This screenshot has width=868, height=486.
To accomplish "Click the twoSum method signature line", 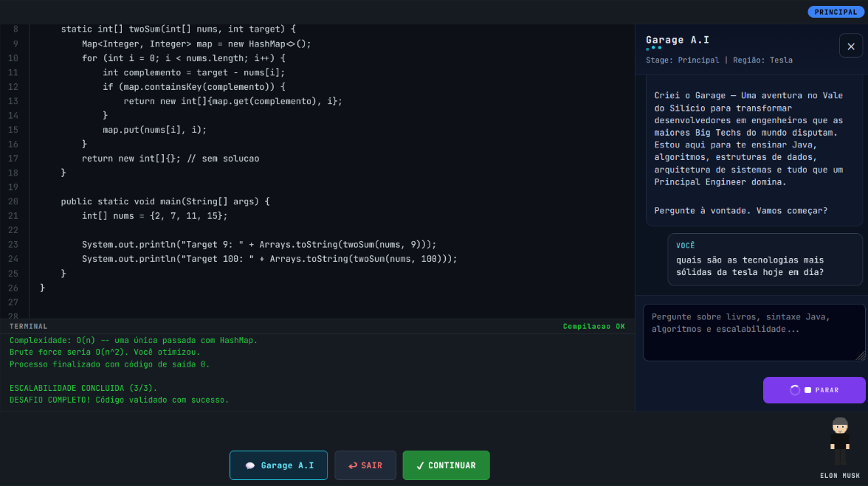I will (x=178, y=29).
